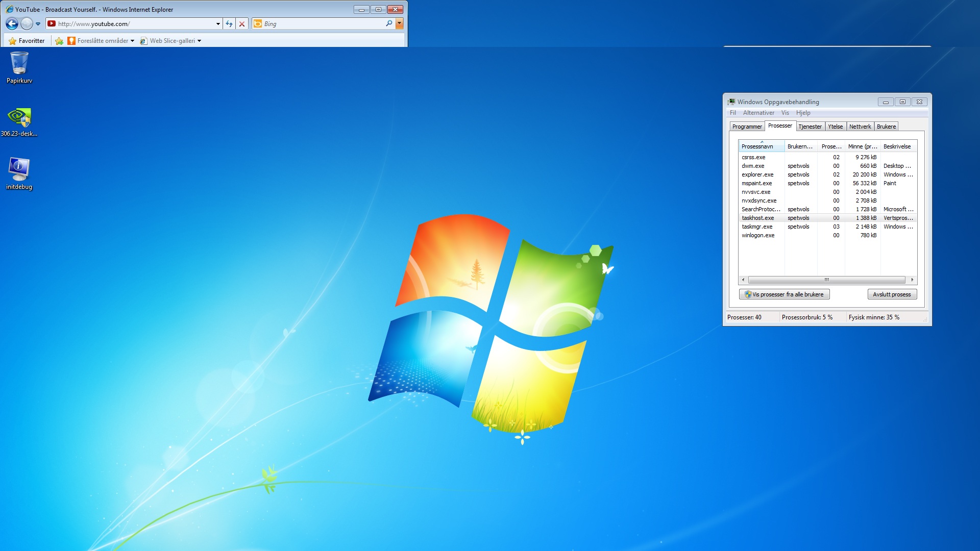Open the Favoritter button in Internet Explorer
Image resolution: width=980 pixels, height=551 pixels.
pos(27,41)
